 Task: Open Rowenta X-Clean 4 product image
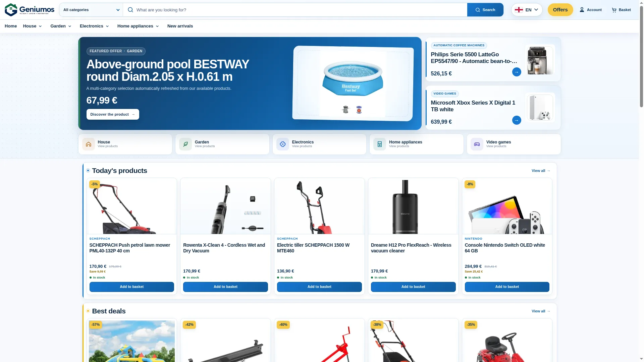225,207
